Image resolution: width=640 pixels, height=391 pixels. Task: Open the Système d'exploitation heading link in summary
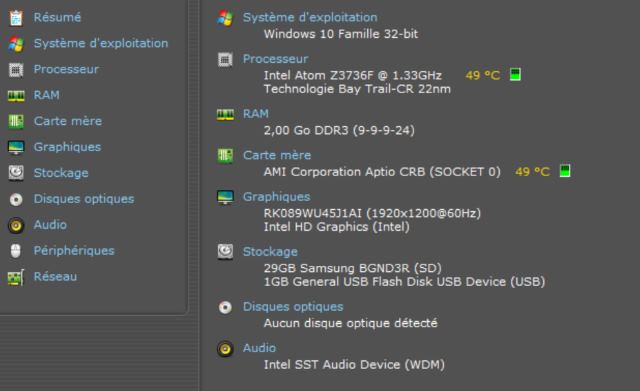310,18
